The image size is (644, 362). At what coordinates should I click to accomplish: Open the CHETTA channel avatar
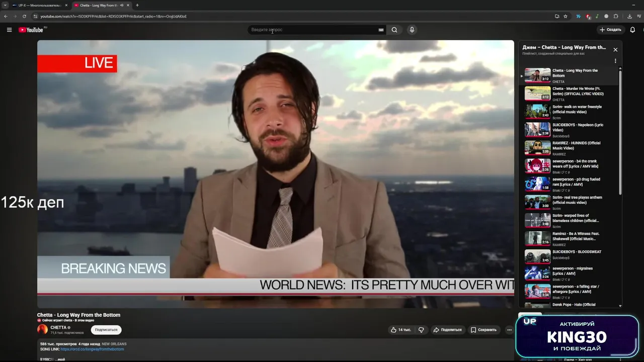pyautogui.click(x=42, y=329)
